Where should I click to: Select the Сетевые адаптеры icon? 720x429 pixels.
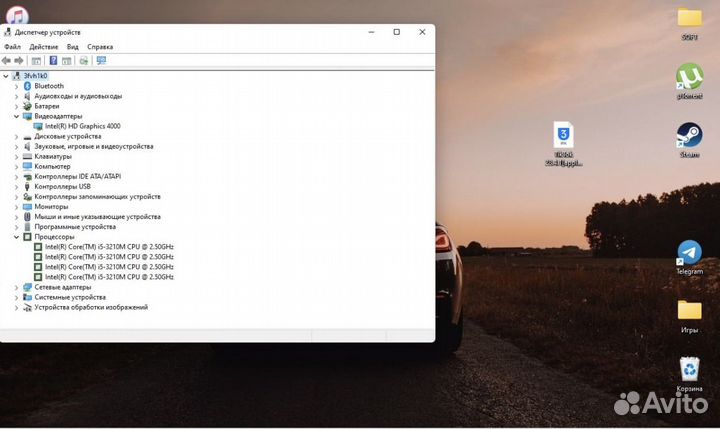[27, 287]
